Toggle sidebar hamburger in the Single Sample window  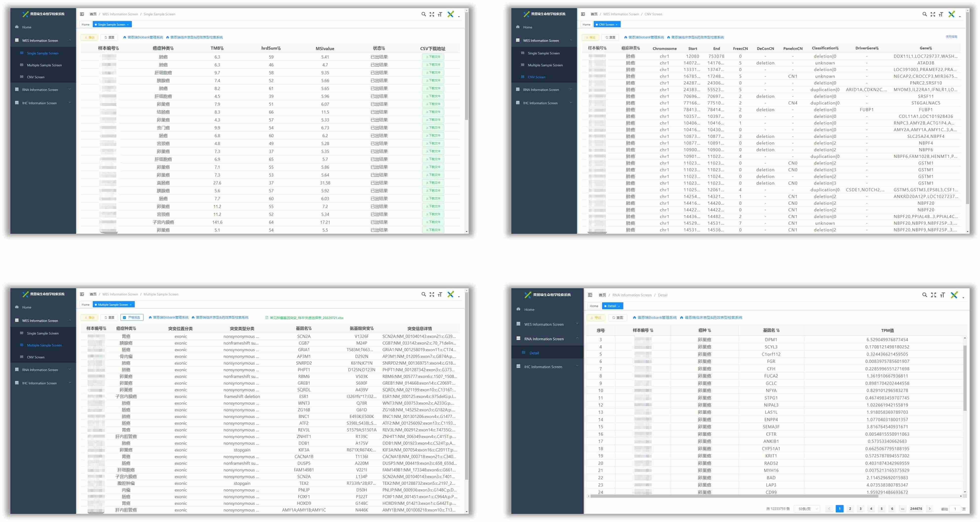click(x=82, y=14)
